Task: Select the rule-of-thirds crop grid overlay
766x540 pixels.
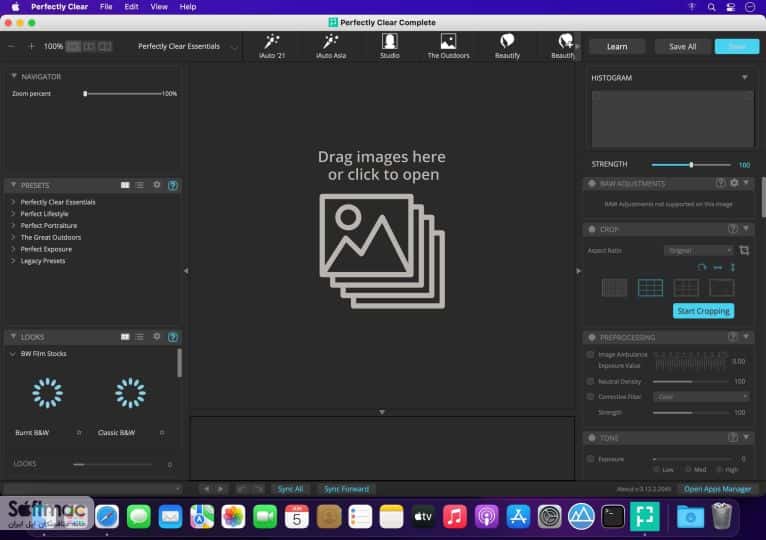Action: point(650,288)
